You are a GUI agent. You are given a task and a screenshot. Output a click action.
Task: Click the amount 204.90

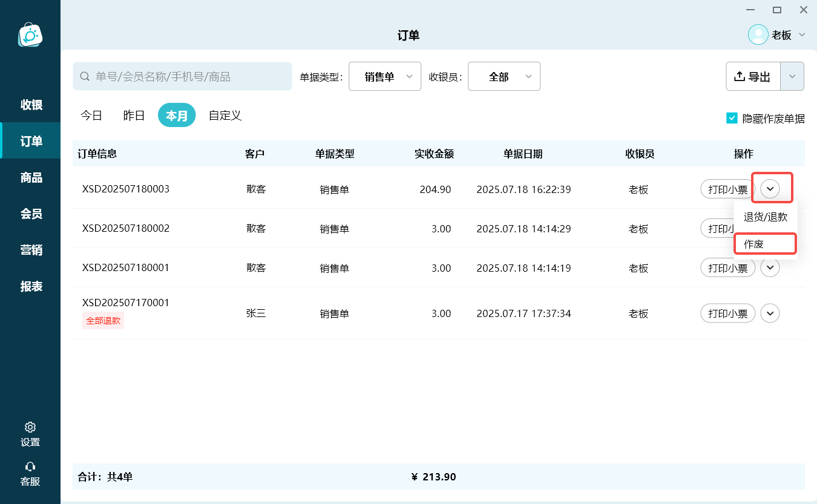[x=435, y=189]
